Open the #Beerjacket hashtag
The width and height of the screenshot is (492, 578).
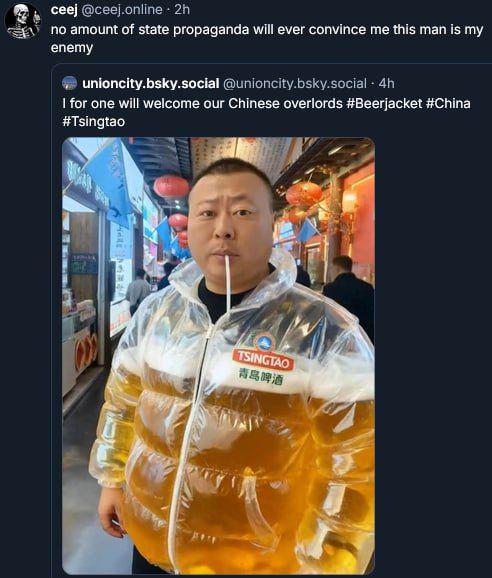click(x=384, y=104)
